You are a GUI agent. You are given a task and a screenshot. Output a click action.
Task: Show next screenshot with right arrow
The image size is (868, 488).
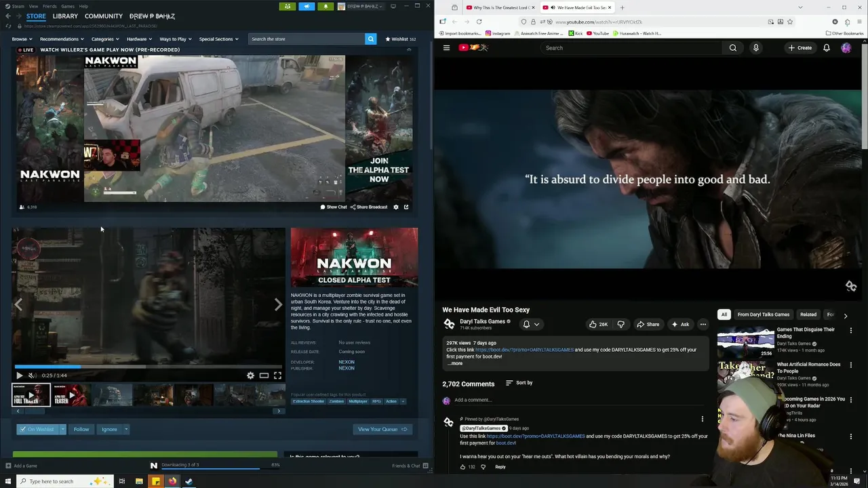[278, 305]
